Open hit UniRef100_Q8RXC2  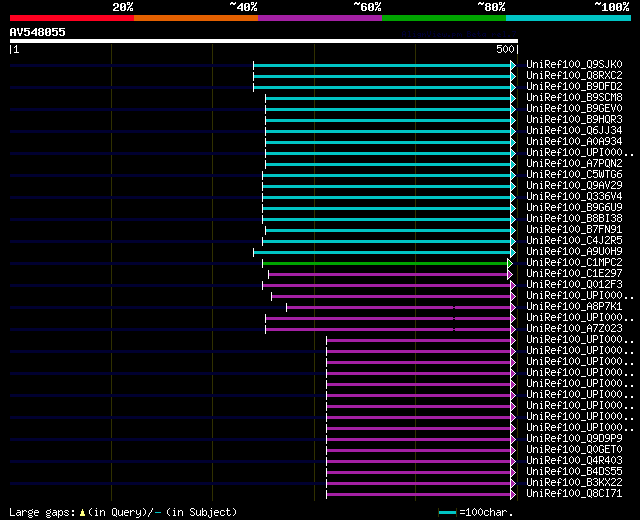coord(574,76)
